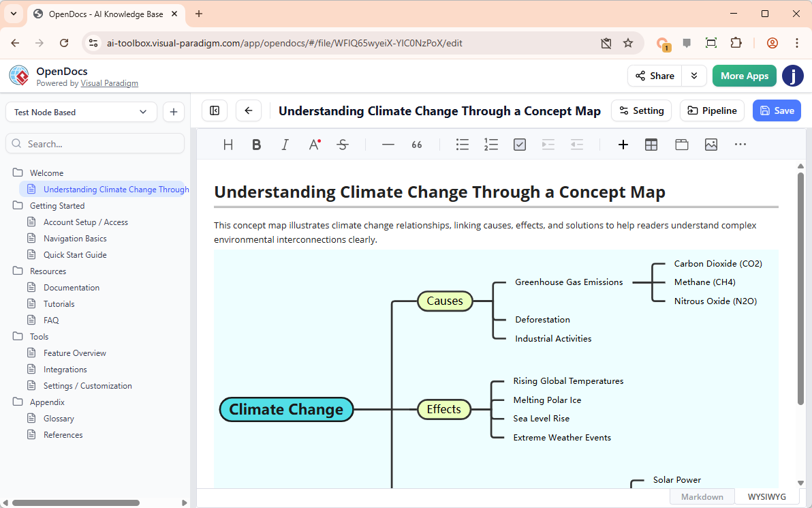Image resolution: width=812 pixels, height=508 pixels.
Task: Expand the Share options chevron
Action: pos(694,76)
